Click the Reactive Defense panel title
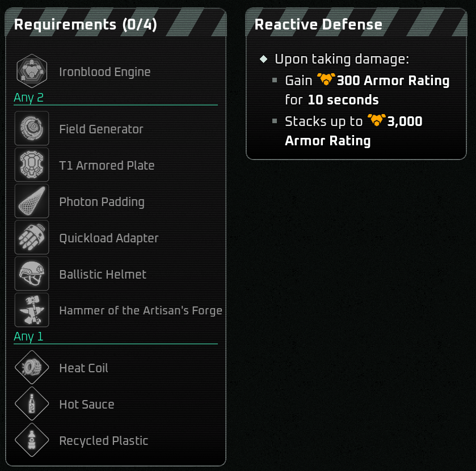 click(318, 24)
